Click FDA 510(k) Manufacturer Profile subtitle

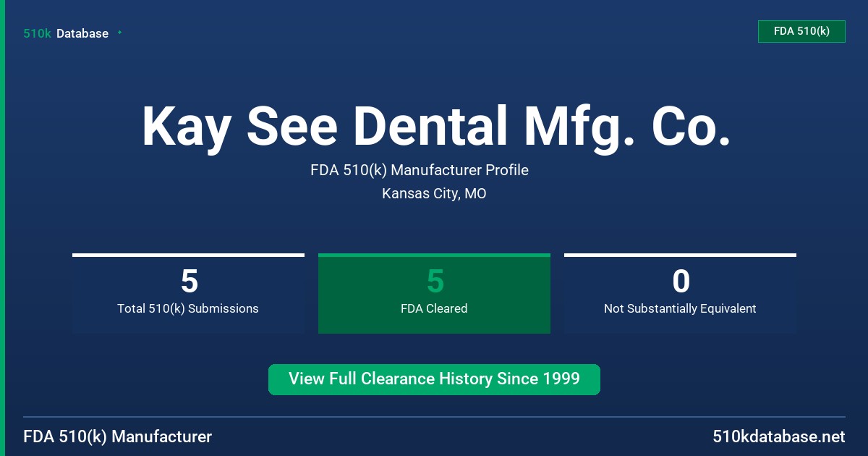tap(420, 171)
